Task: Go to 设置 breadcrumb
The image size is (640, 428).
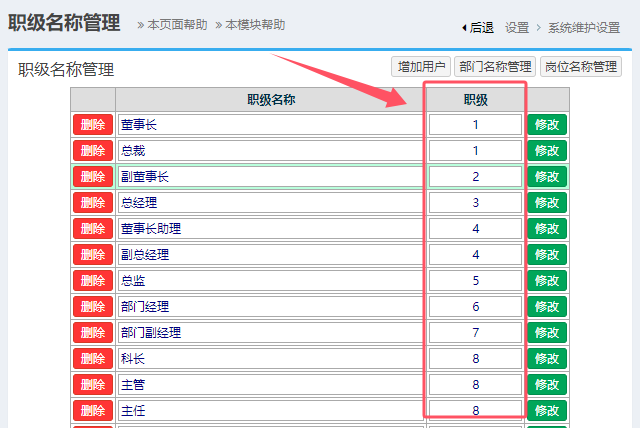Action: point(517,27)
